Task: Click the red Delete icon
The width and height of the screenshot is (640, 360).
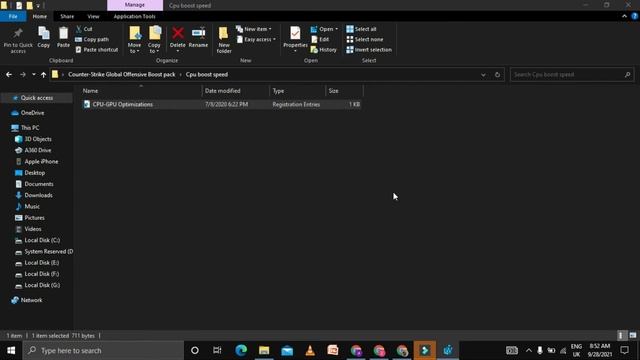Action: point(178,33)
